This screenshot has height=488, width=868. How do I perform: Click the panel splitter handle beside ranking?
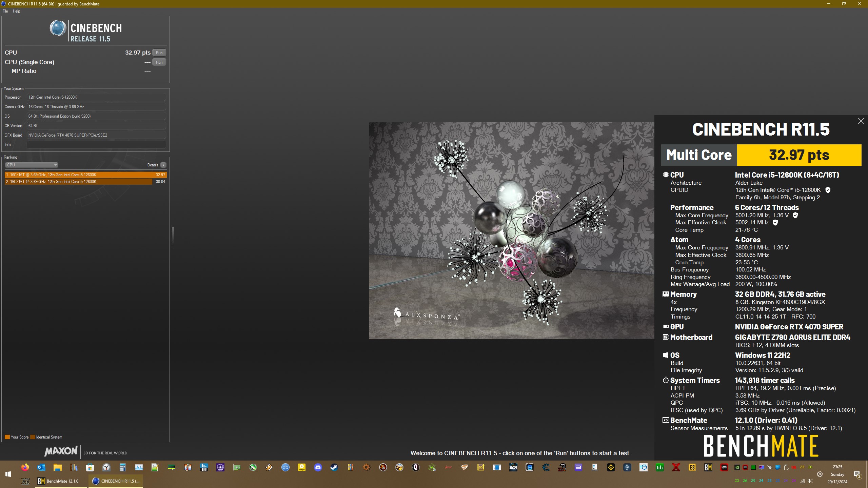pos(173,238)
